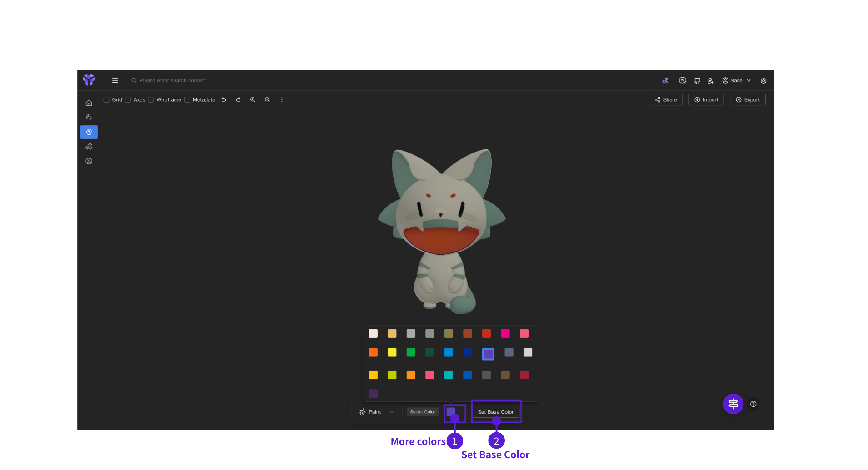Enable the Metadata checkbox
868x470 pixels.
187,99
